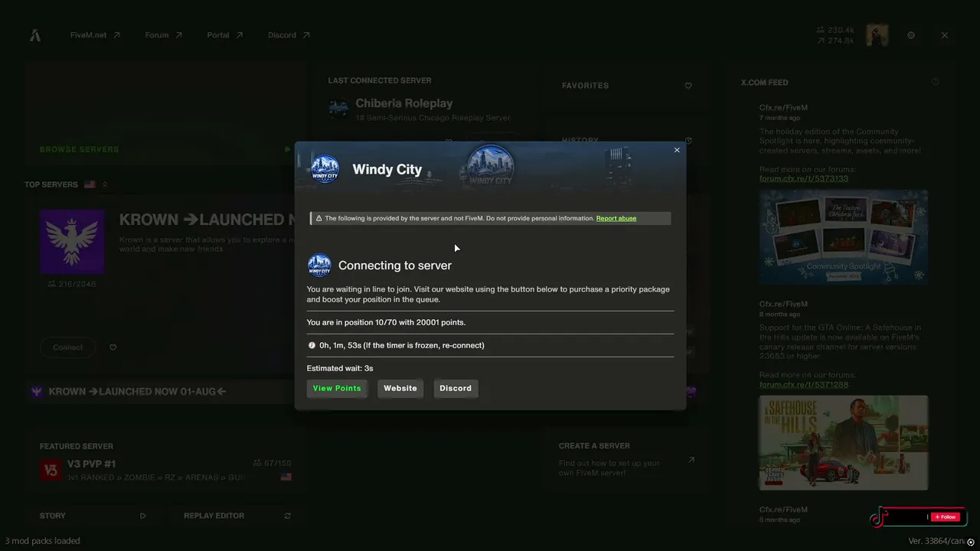Image resolution: width=980 pixels, height=551 pixels.
Task: Click the Krown server purple eagle thumbnail
Action: pyautogui.click(x=72, y=242)
